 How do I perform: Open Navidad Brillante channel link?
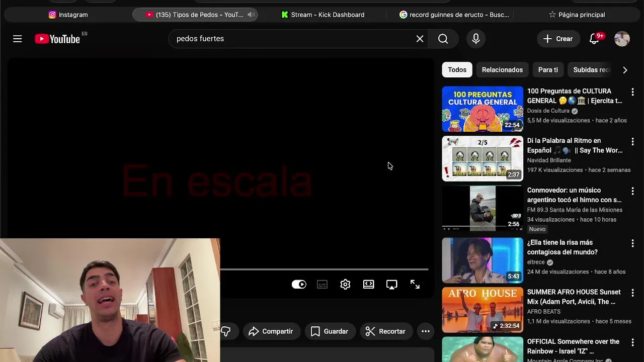[549, 160]
